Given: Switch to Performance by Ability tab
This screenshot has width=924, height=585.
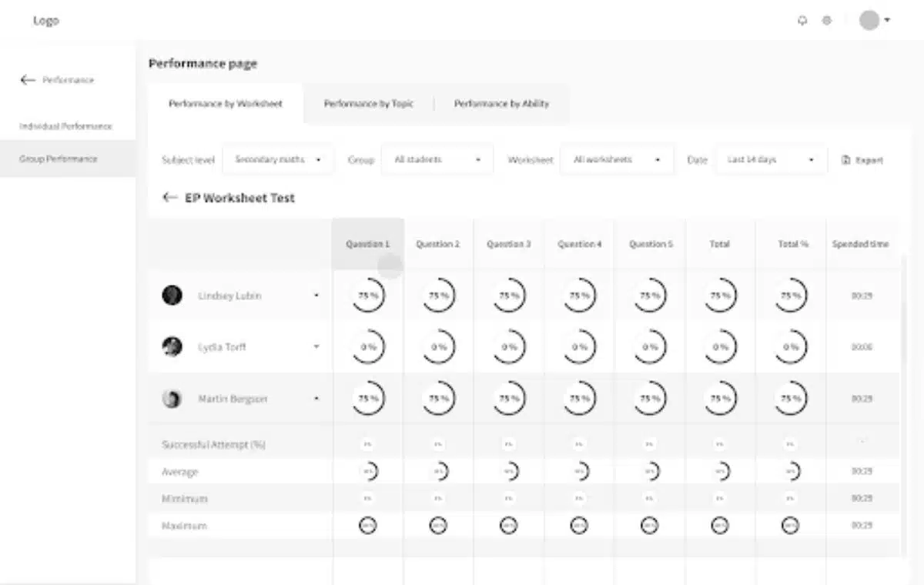Looking at the screenshot, I should point(501,104).
